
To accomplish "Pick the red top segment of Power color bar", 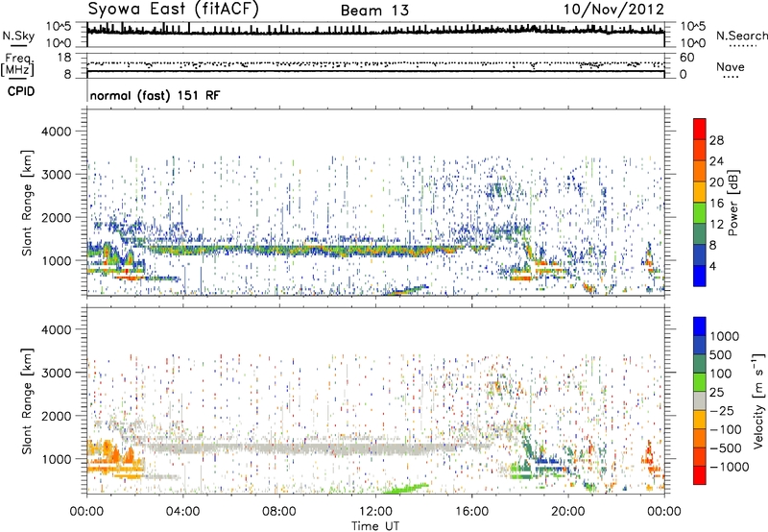I will [x=700, y=129].
